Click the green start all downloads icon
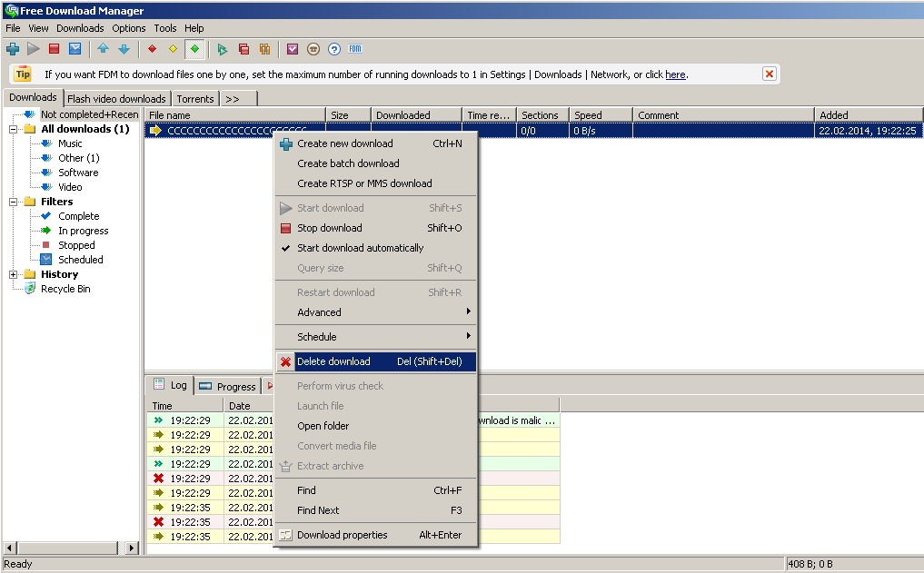The image size is (924, 573). coord(223,49)
